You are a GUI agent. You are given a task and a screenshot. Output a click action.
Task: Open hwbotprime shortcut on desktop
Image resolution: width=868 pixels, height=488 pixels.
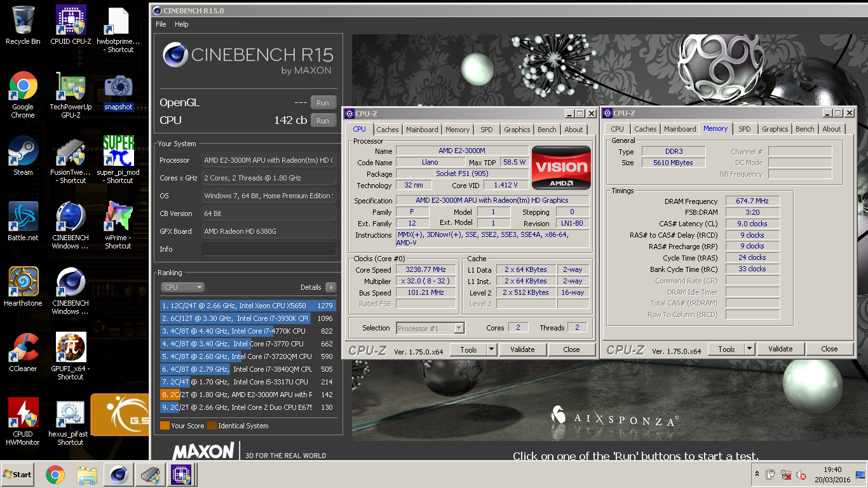pos(119,29)
